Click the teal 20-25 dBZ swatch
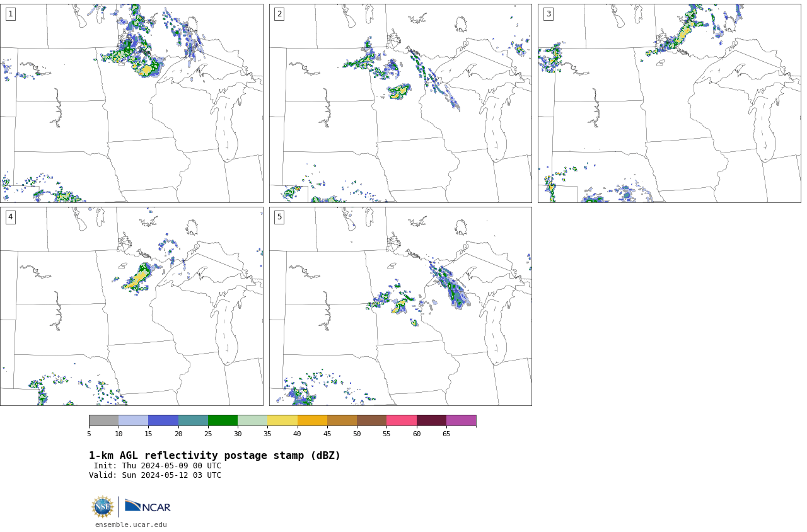807x532 pixels. (193, 420)
